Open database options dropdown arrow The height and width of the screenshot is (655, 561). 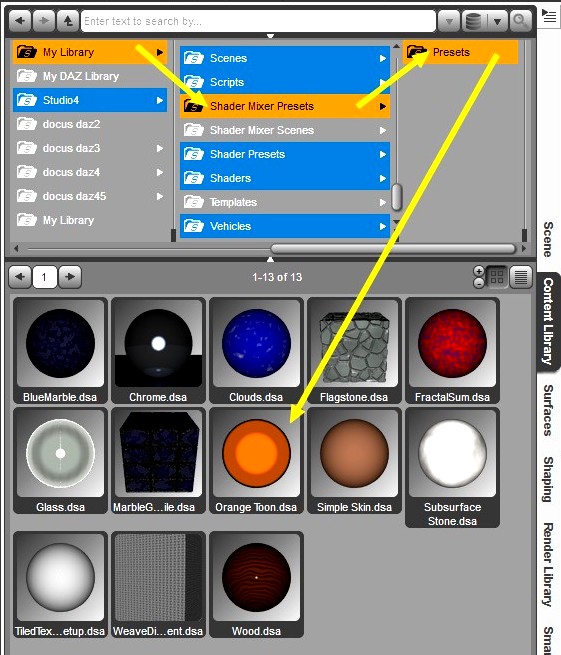point(497,20)
